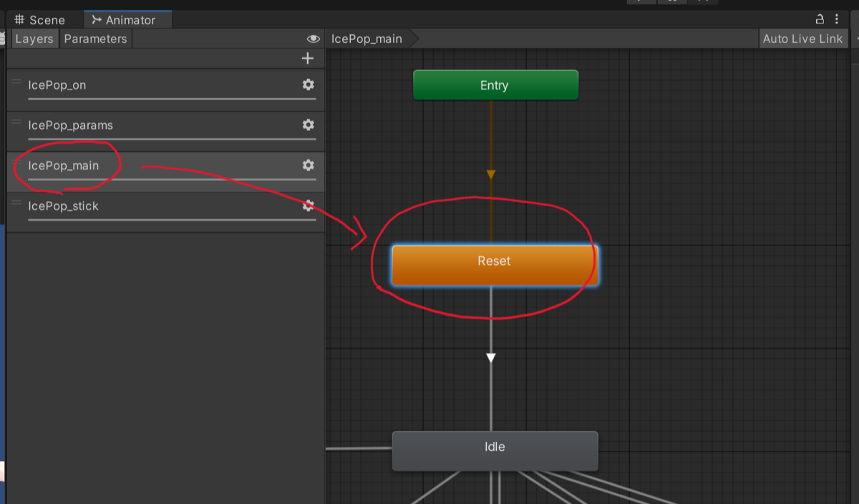Select the Layers tab
Image resolution: width=859 pixels, height=504 pixels.
(x=34, y=39)
